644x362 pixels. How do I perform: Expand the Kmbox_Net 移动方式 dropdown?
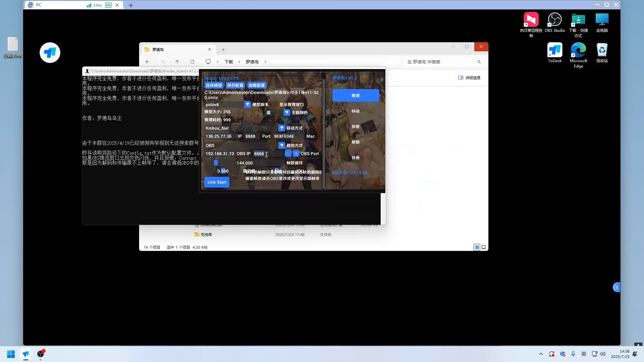click(x=281, y=128)
